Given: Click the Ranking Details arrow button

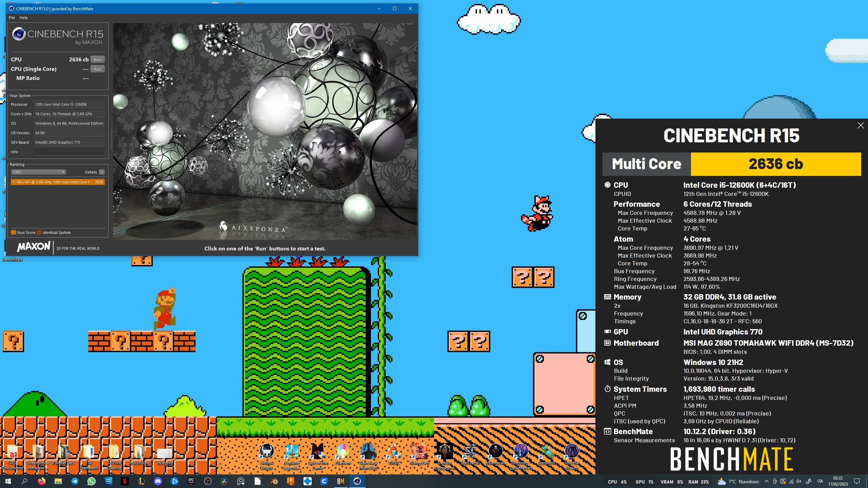Looking at the screenshot, I should (x=102, y=172).
